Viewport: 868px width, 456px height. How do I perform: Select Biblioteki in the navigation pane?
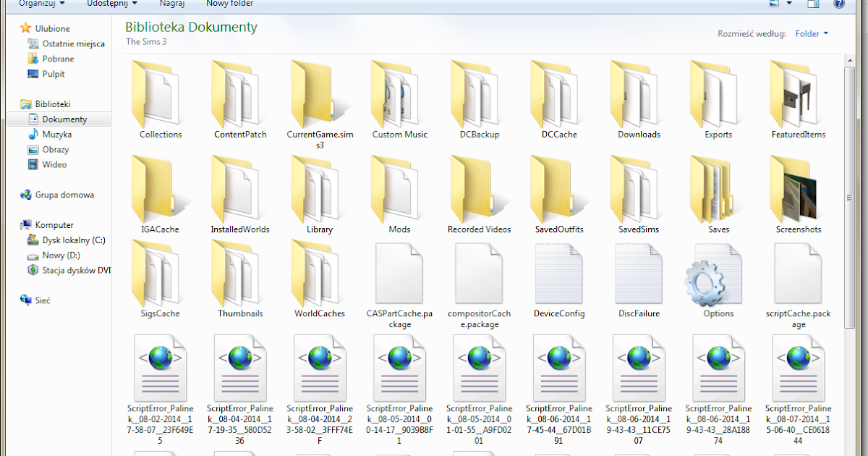[46, 105]
